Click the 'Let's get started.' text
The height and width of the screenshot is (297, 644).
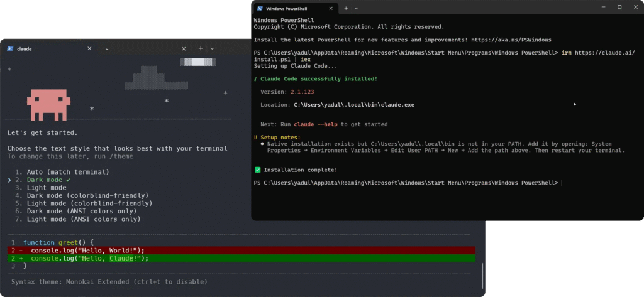pos(42,133)
